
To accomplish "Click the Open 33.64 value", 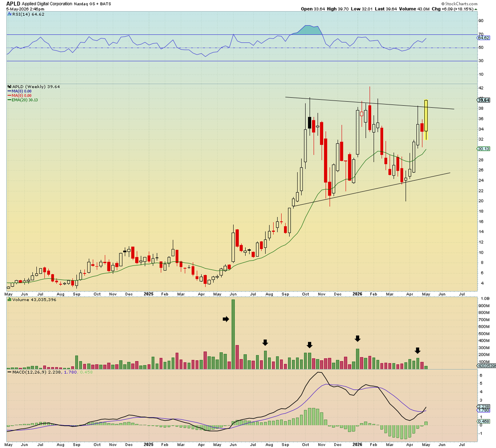I will click(x=313, y=9).
